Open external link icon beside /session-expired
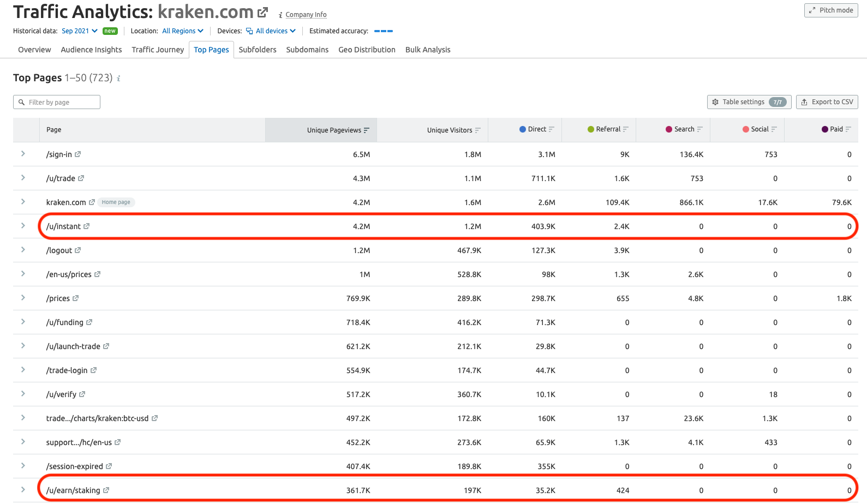This screenshot has width=867, height=504. click(109, 466)
